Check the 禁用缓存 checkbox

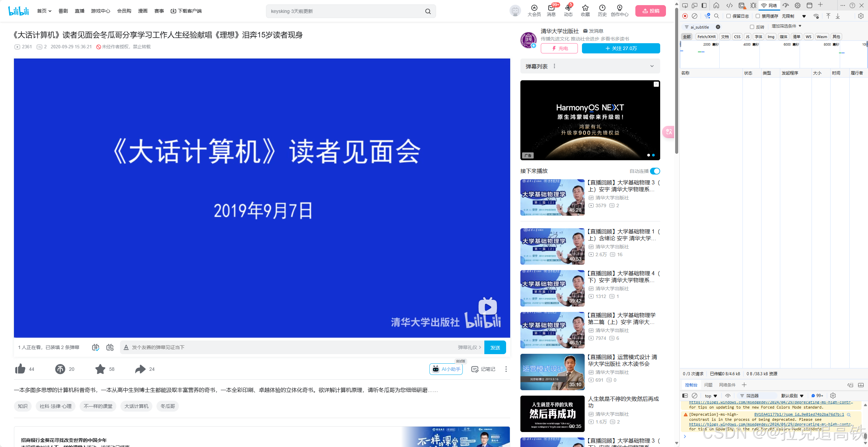coord(758,16)
